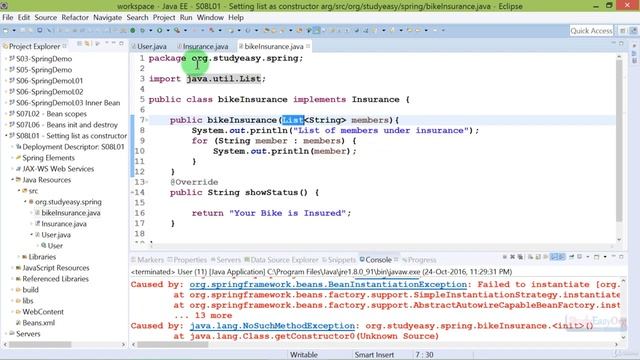The image size is (640, 360).
Task: Open the Debug button dropdown arrow
Action: click(x=150, y=30)
